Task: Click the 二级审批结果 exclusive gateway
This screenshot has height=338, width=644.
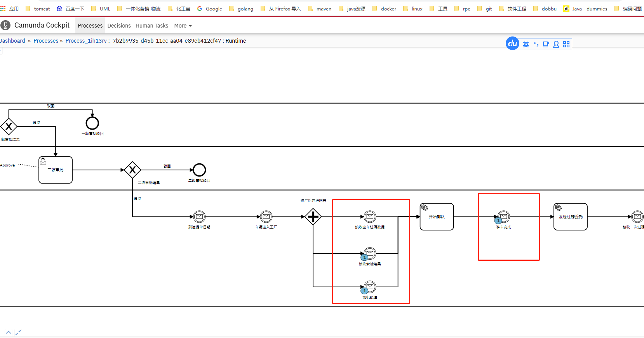Action: (x=132, y=170)
